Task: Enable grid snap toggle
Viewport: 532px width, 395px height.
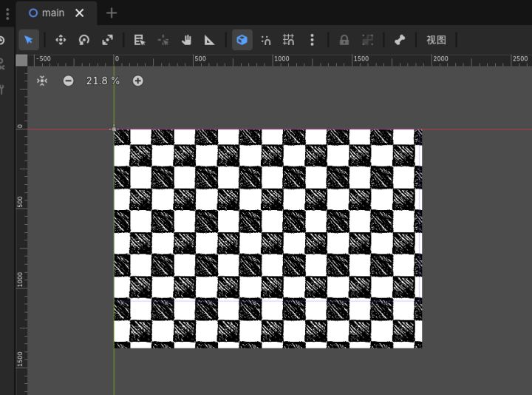Action: (x=289, y=40)
